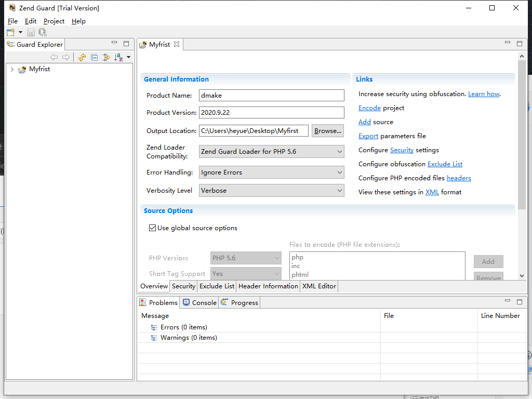Click the Zend Guard title bar icon
The image size is (532, 399).
12,8
